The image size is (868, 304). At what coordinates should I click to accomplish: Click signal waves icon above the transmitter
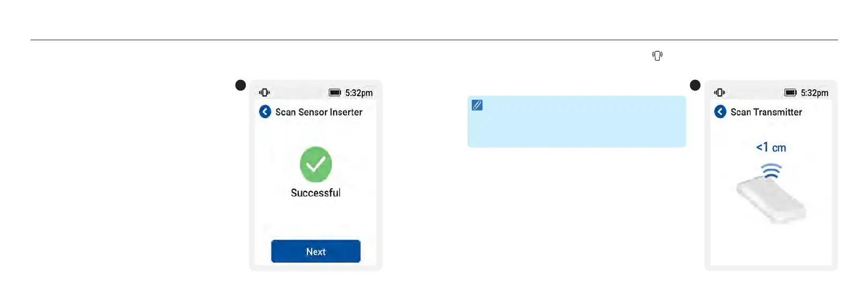(771, 171)
